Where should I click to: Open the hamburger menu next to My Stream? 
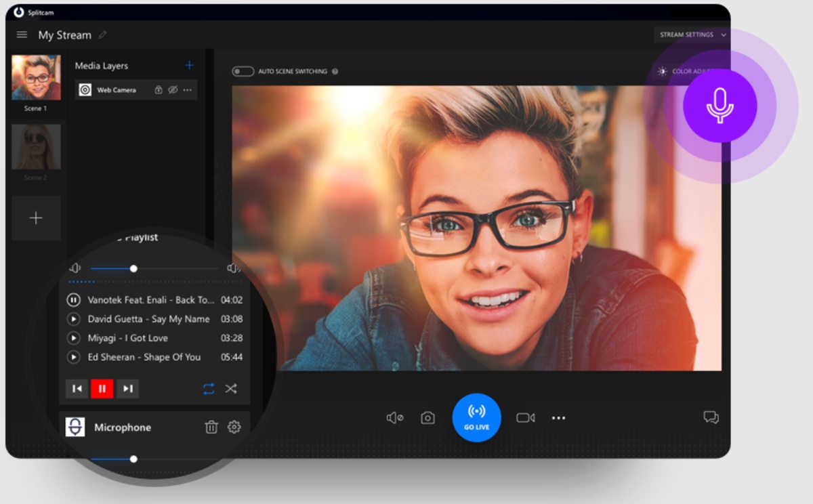(x=22, y=35)
